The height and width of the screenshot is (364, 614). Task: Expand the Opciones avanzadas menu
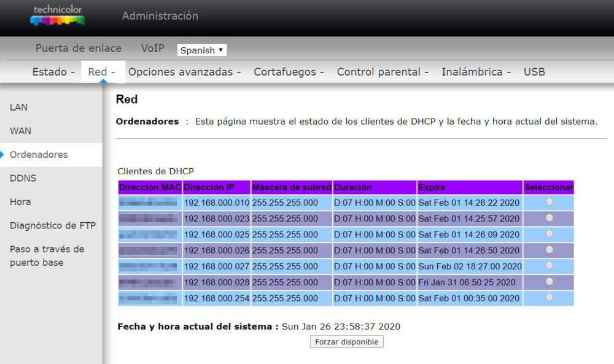coord(183,72)
